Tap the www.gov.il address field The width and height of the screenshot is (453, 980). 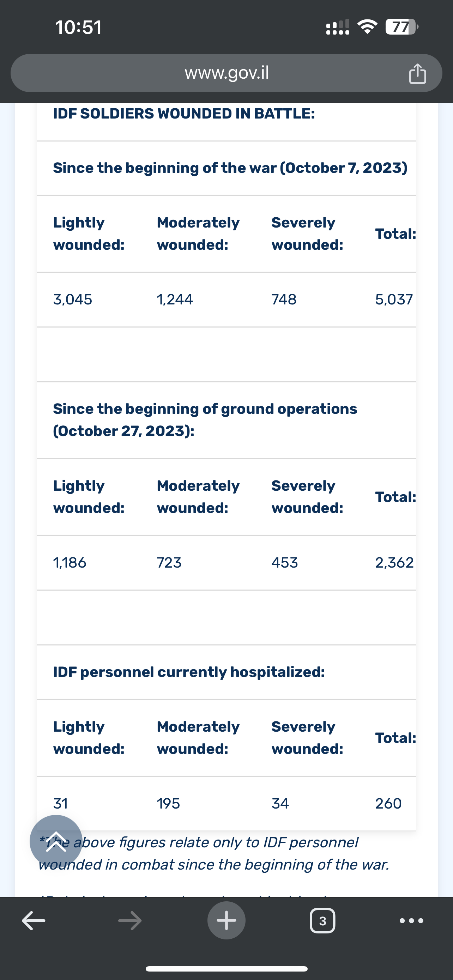tap(226, 73)
